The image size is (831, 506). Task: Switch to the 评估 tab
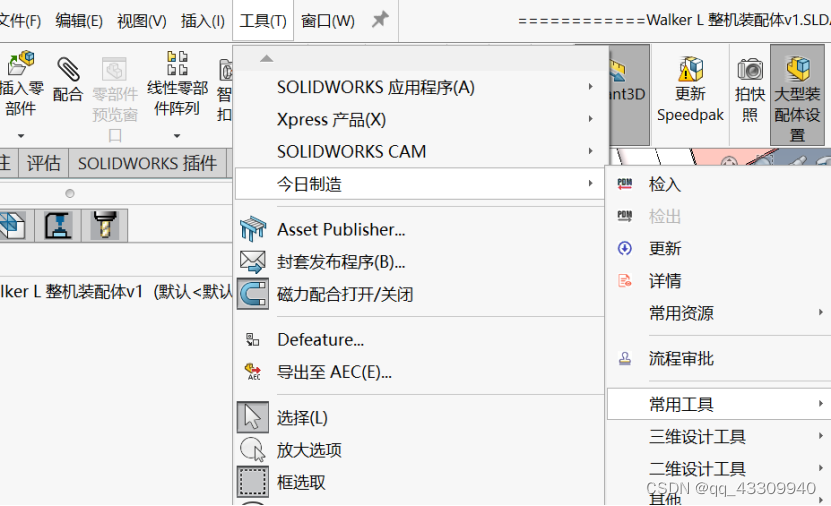(x=43, y=163)
